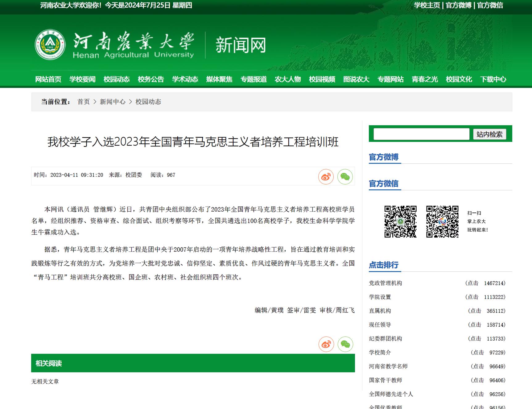Open 河南省教学名师 in ranking list

pyautogui.click(x=388, y=366)
